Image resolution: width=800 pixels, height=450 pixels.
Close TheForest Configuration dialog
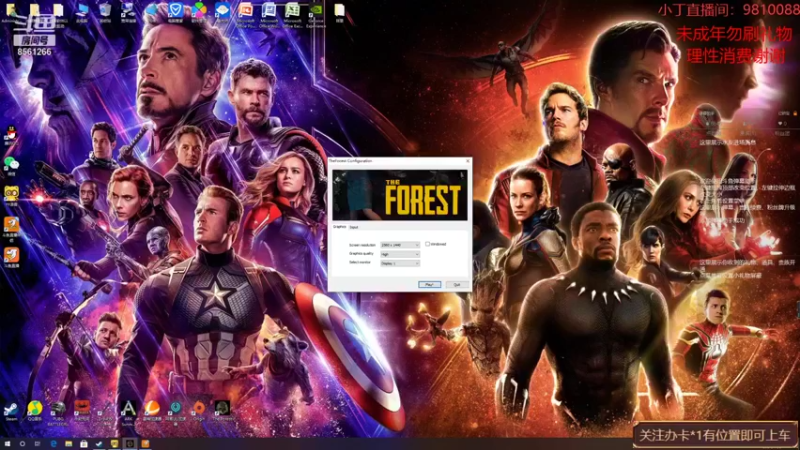coord(467,161)
